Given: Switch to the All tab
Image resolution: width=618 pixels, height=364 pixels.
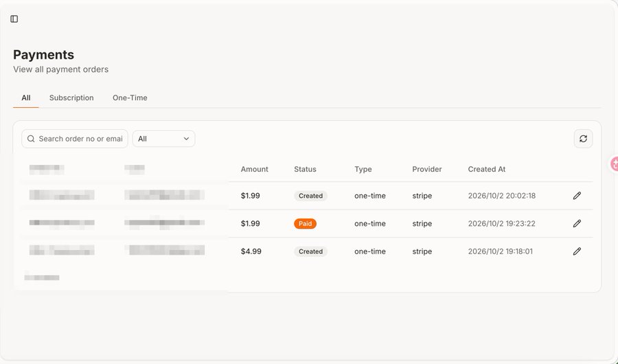Looking at the screenshot, I should (x=26, y=98).
